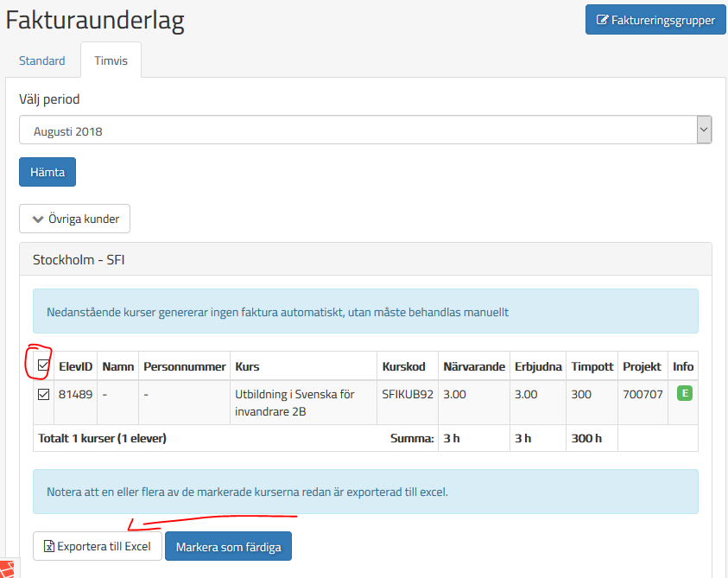728x578 pixels.
Task: Open the Välj period dropdown
Action: point(365,131)
